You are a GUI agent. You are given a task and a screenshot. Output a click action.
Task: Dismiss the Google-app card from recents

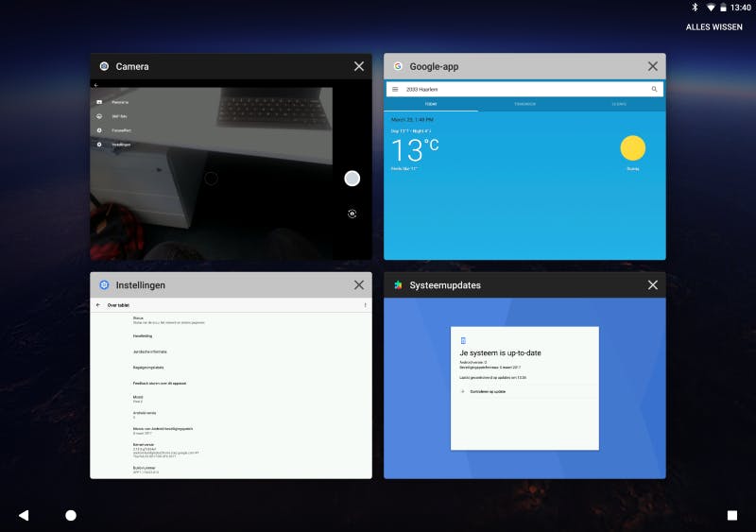click(652, 66)
